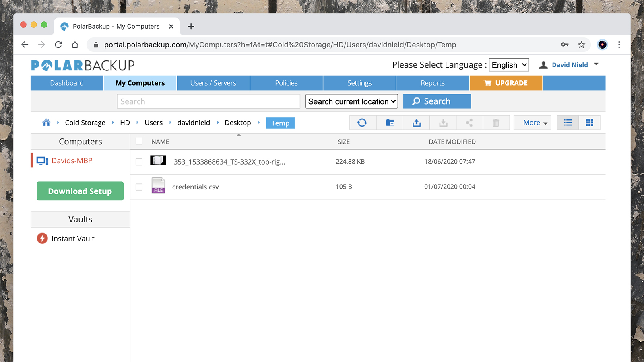Sort by the DATE MODIFIED column header
The image size is (644, 362).
point(452,142)
